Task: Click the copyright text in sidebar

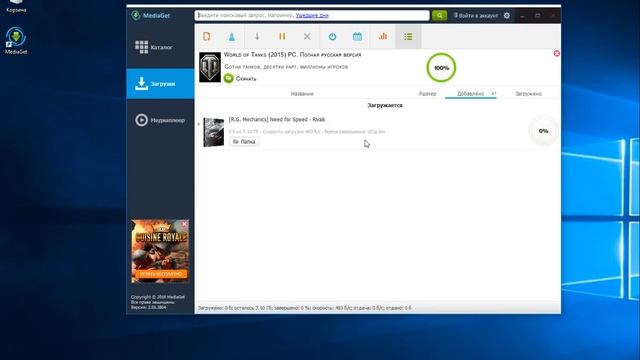Action: pos(158,302)
